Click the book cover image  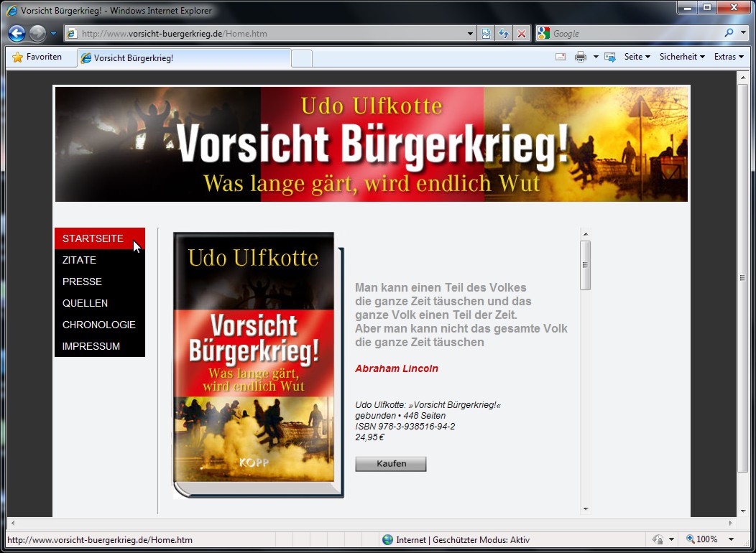(259, 365)
